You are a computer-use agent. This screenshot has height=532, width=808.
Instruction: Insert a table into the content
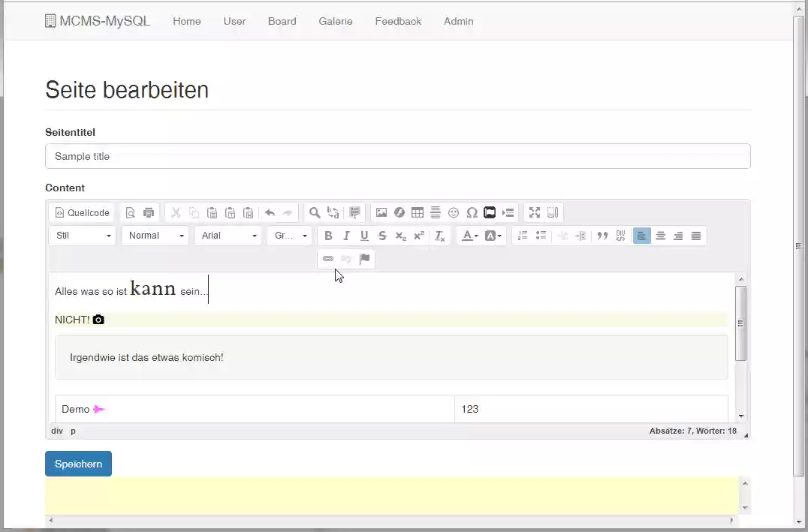click(x=417, y=212)
